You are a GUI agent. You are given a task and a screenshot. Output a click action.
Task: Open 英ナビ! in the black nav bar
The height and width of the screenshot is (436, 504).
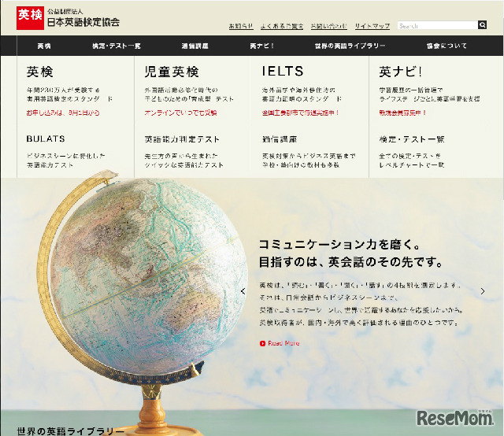coord(261,46)
